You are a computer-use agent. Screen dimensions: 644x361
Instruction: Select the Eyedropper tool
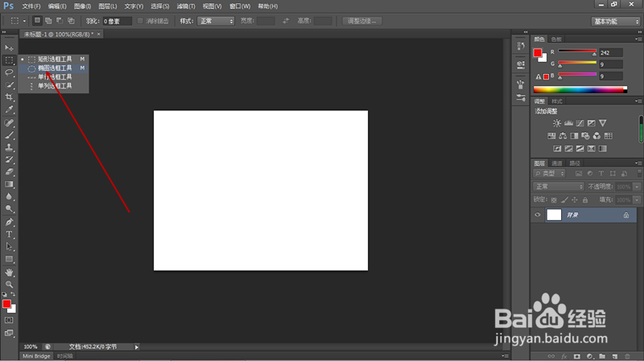pyautogui.click(x=9, y=109)
